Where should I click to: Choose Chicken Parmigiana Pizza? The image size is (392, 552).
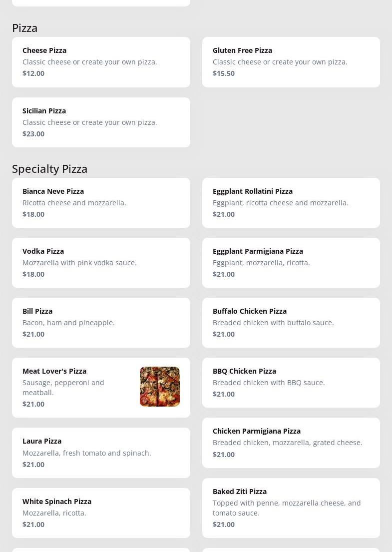(291, 443)
